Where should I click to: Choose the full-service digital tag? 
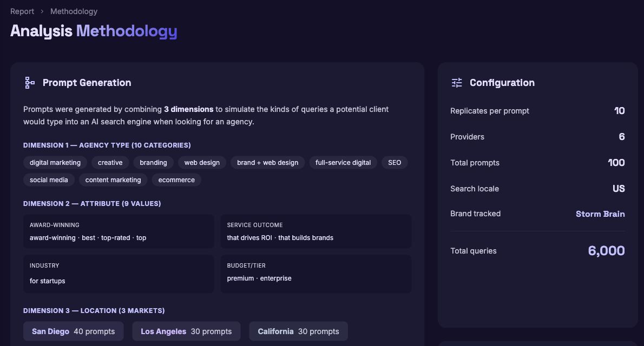(x=343, y=163)
